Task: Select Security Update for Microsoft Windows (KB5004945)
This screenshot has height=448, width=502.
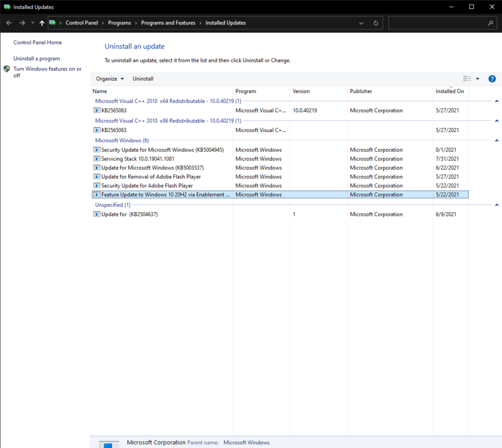Action: click(162, 150)
